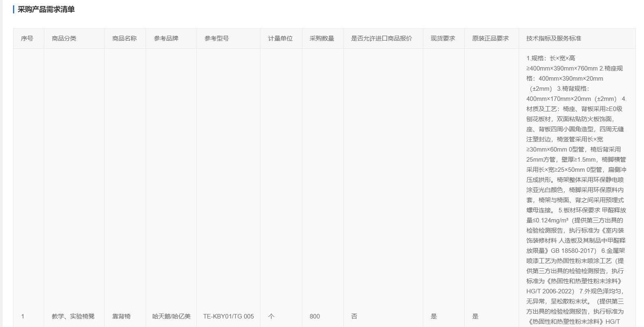Click the 原装正品要求 column header
The image size is (644, 327).
tap(490, 38)
